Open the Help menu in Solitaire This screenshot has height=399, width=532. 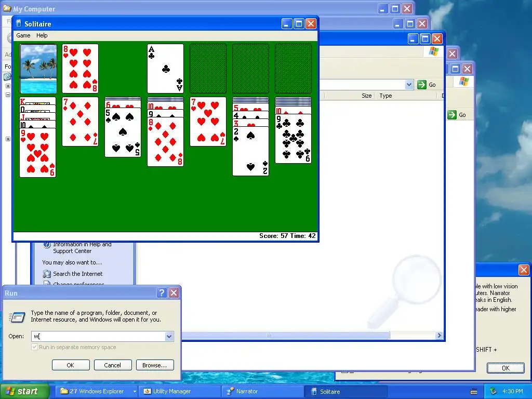[42, 35]
